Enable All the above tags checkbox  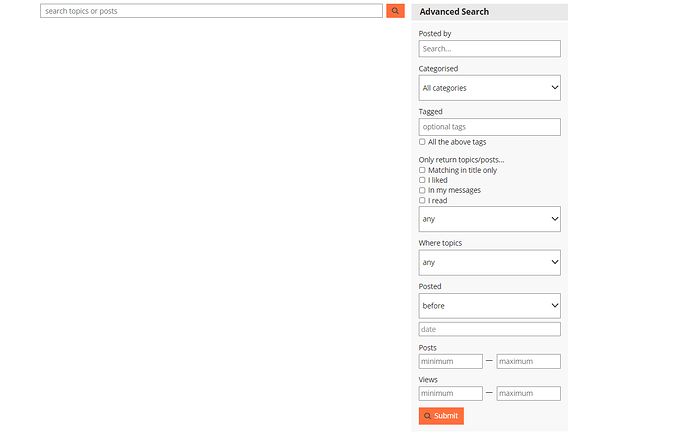click(422, 142)
